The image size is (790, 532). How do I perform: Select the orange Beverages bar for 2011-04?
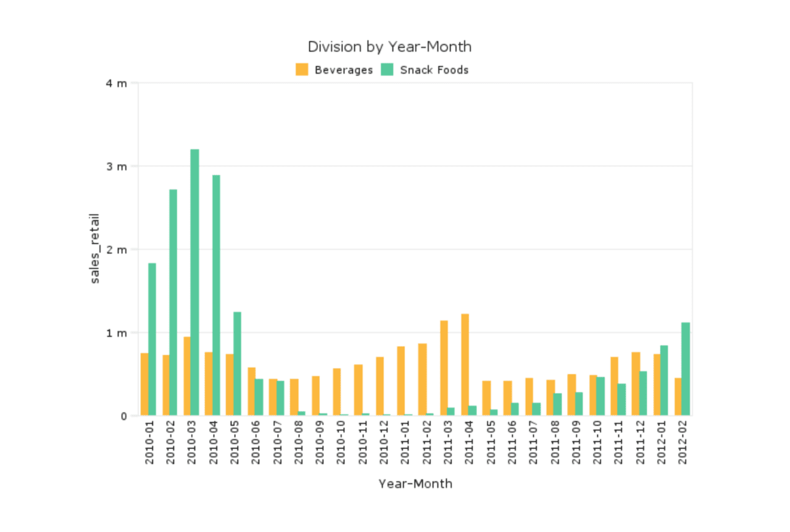[465, 364]
